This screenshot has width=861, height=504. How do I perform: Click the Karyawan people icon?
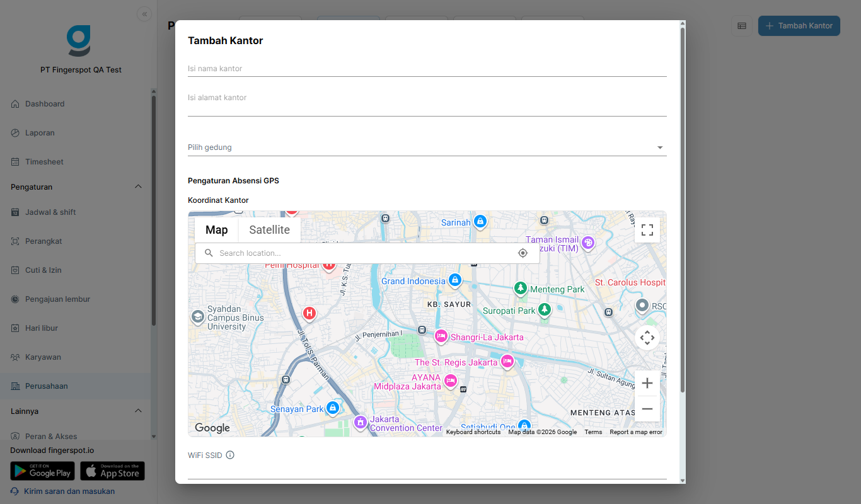tap(15, 357)
